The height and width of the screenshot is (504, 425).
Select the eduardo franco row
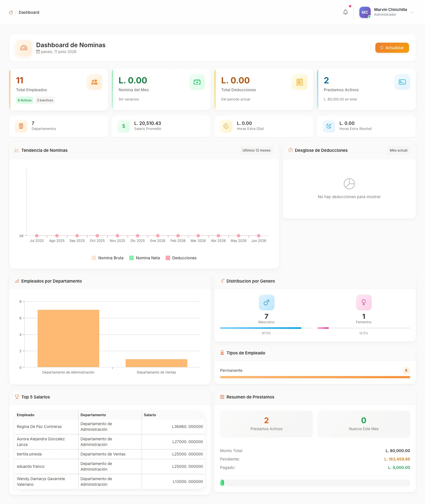(110, 466)
